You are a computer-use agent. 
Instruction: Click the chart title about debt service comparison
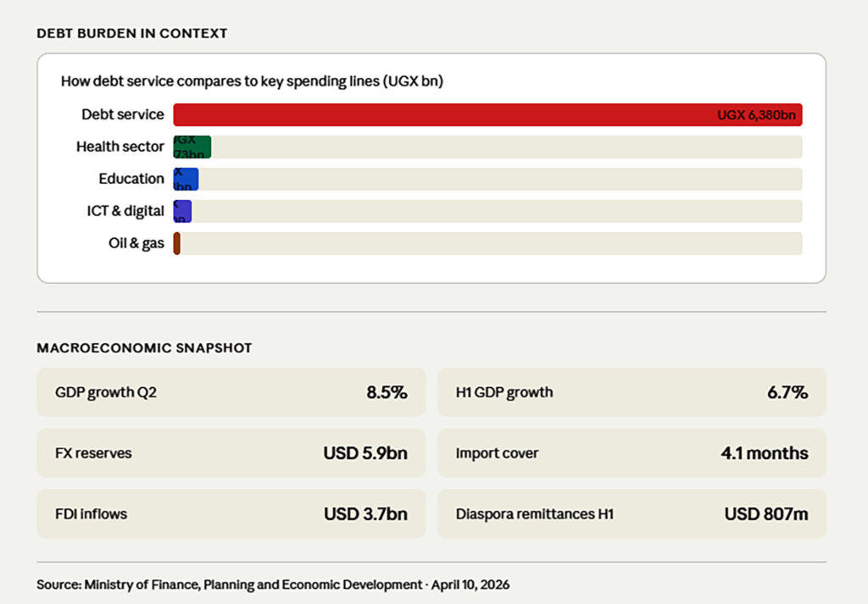click(x=252, y=82)
